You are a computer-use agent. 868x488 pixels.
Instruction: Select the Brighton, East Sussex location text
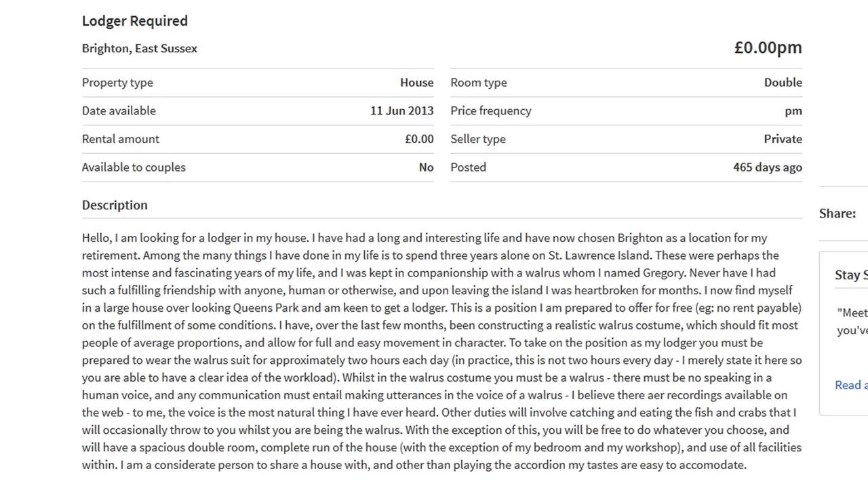tap(140, 48)
